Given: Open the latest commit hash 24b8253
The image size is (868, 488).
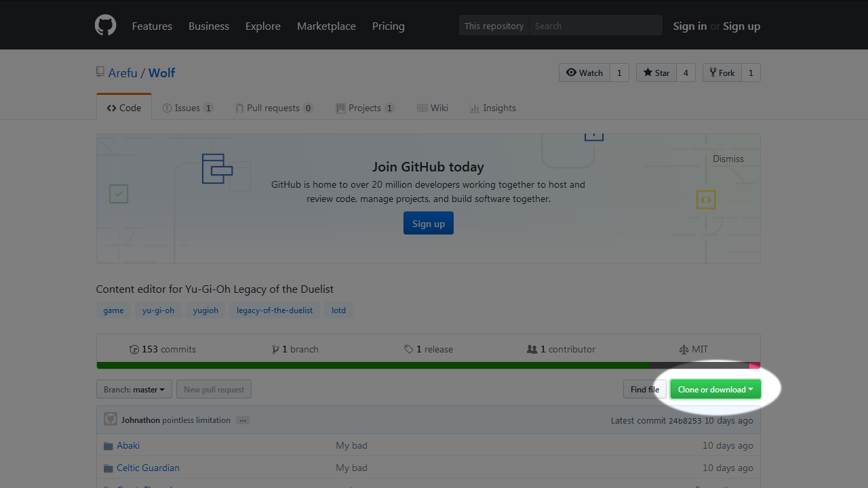Looking at the screenshot, I should (x=685, y=421).
